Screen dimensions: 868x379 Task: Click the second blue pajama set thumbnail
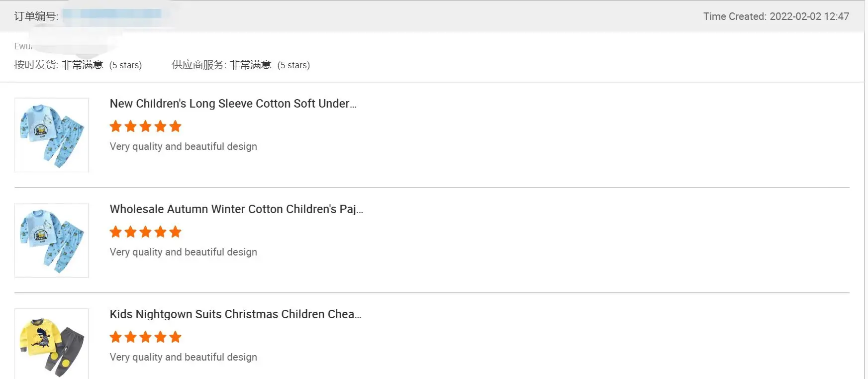coord(52,240)
